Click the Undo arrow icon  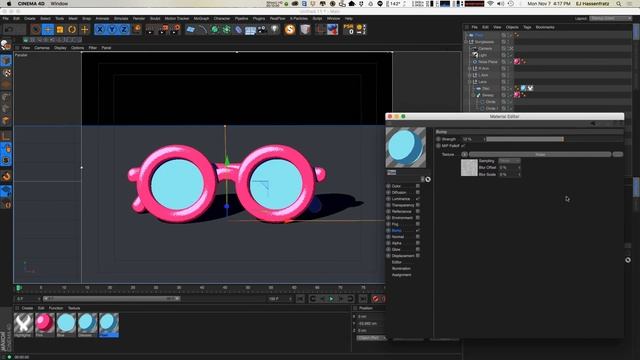coord(9,29)
